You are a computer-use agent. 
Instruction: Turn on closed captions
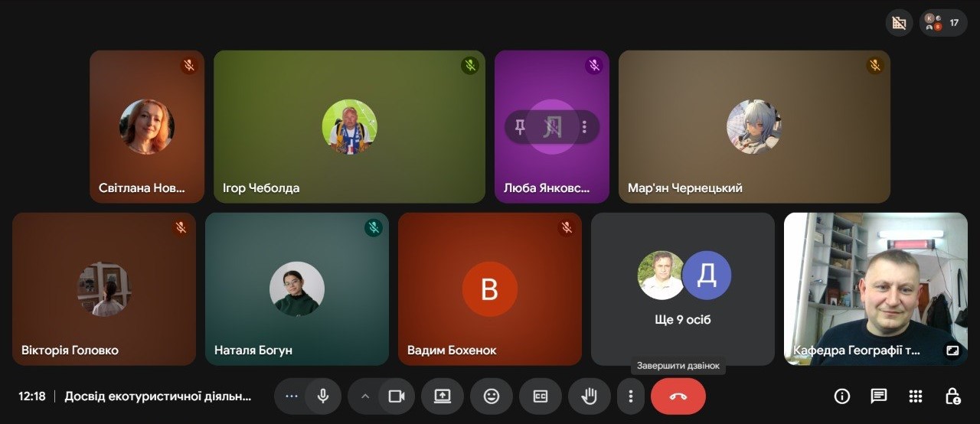[x=541, y=396]
